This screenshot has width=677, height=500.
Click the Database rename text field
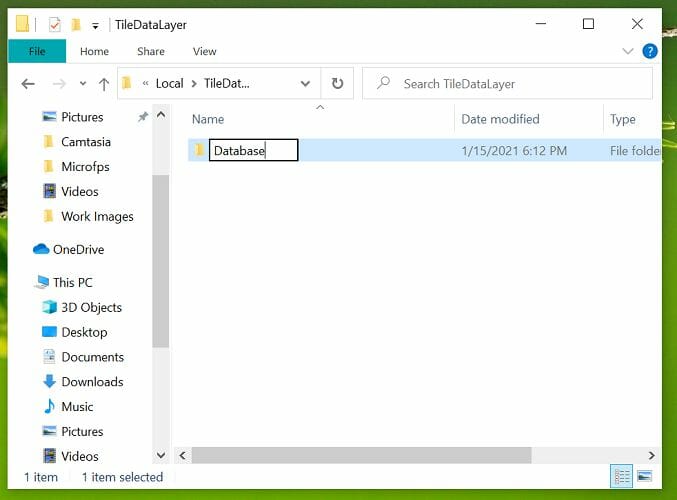tap(253, 150)
